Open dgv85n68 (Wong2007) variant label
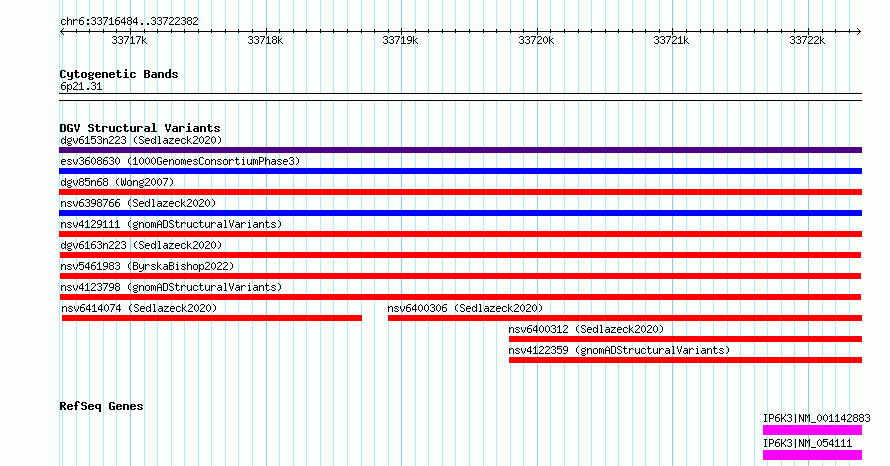890x466 pixels. coord(117,182)
